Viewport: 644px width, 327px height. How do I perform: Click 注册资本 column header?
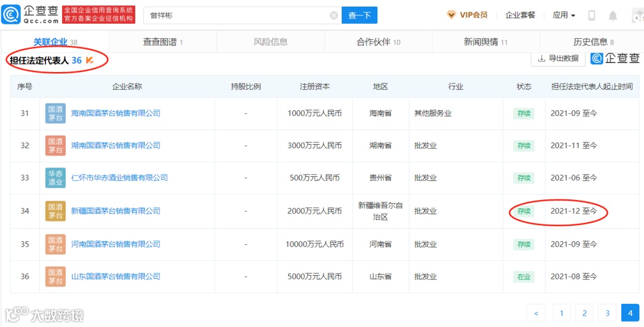(x=315, y=86)
